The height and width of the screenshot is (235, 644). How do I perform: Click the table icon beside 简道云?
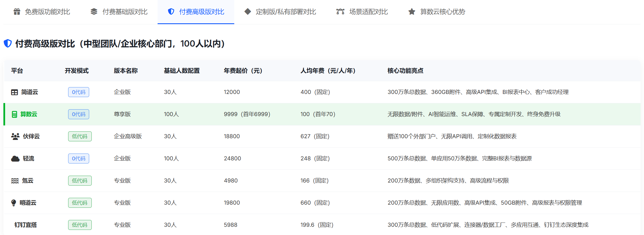coord(14,92)
